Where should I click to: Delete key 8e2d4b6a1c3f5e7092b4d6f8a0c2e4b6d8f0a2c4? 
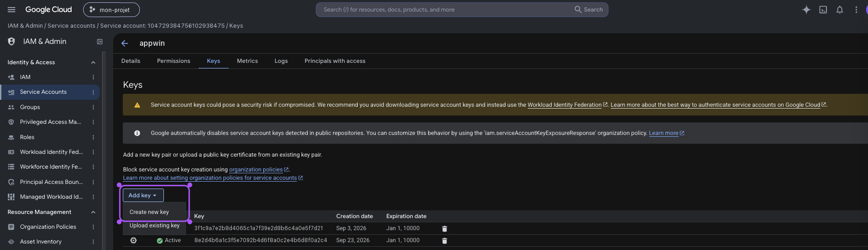tap(445, 241)
